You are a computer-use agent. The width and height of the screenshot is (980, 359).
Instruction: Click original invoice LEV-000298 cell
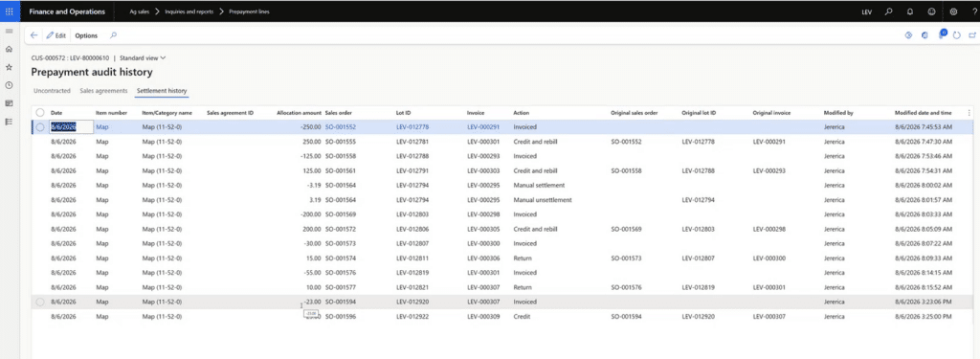pos(769,229)
